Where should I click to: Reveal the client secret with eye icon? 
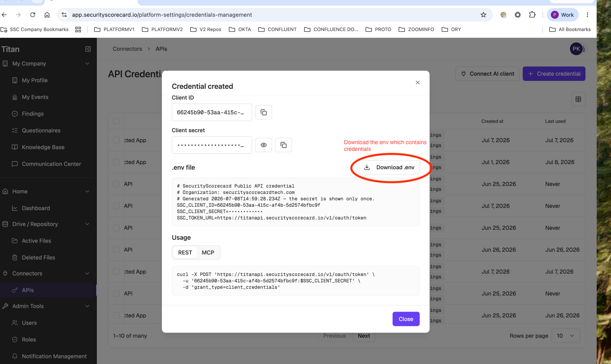point(263,145)
